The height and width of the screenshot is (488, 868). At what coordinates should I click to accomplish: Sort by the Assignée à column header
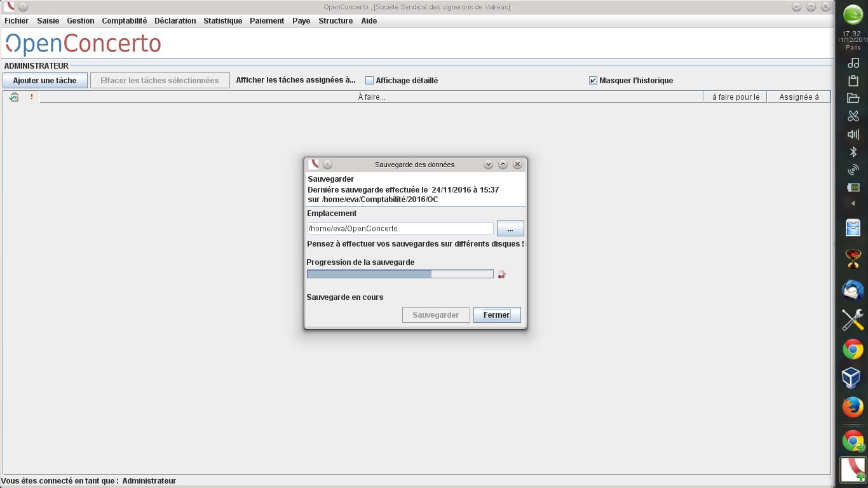pyautogui.click(x=799, y=97)
